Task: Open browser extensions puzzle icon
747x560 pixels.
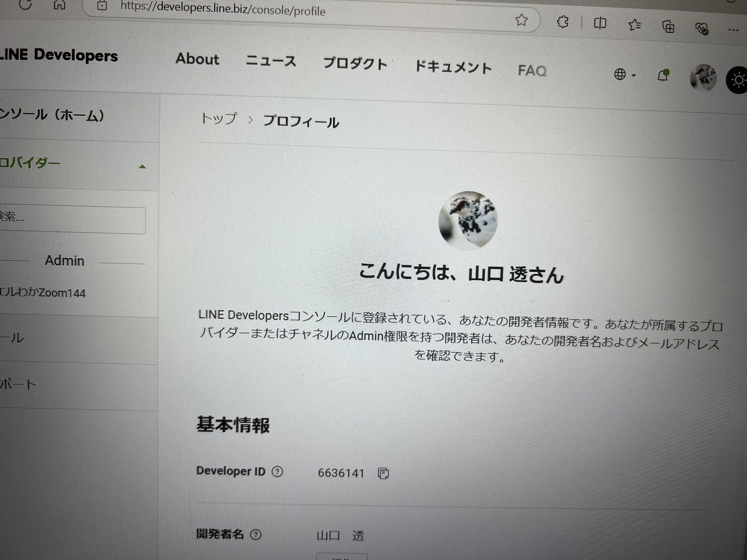Action: coord(562,22)
